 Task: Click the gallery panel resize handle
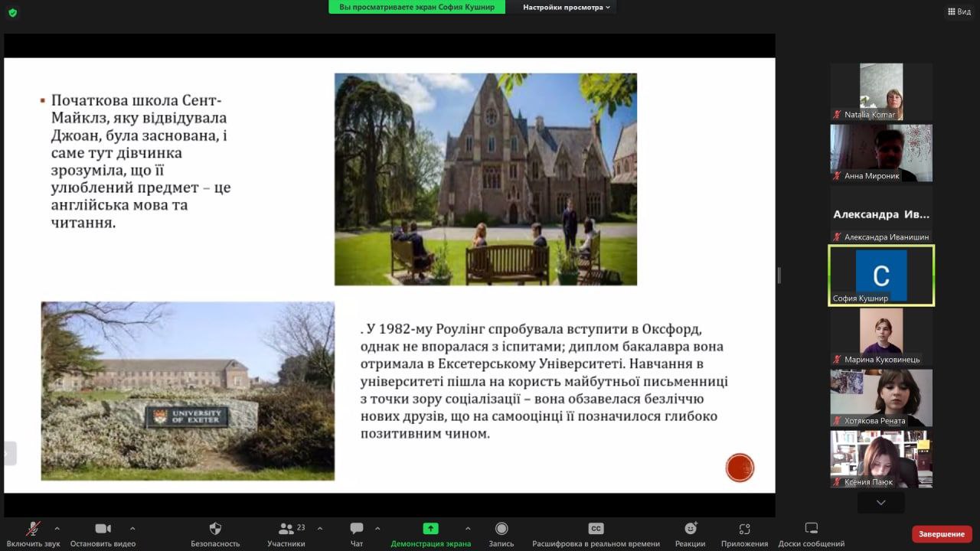(x=779, y=275)
